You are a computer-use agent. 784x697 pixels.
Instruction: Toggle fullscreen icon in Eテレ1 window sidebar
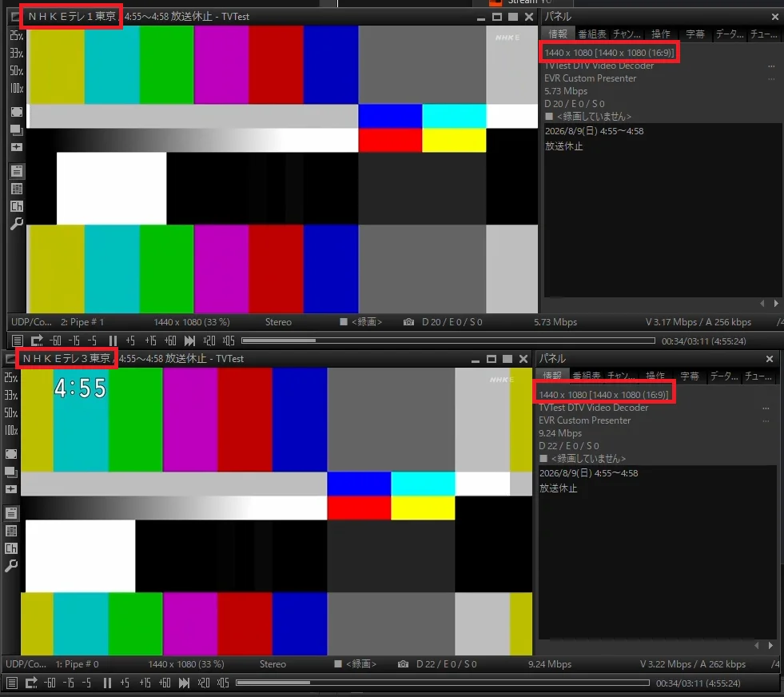click(x=17, y=112)
